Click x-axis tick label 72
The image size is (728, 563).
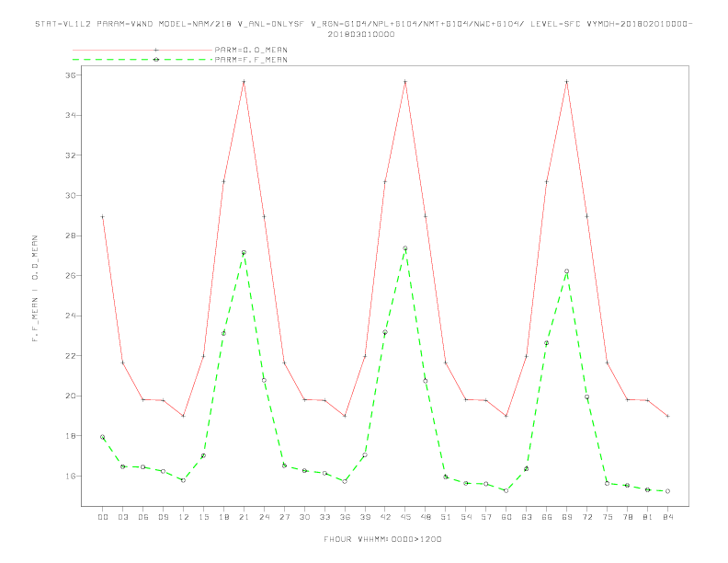click(587, 517)
